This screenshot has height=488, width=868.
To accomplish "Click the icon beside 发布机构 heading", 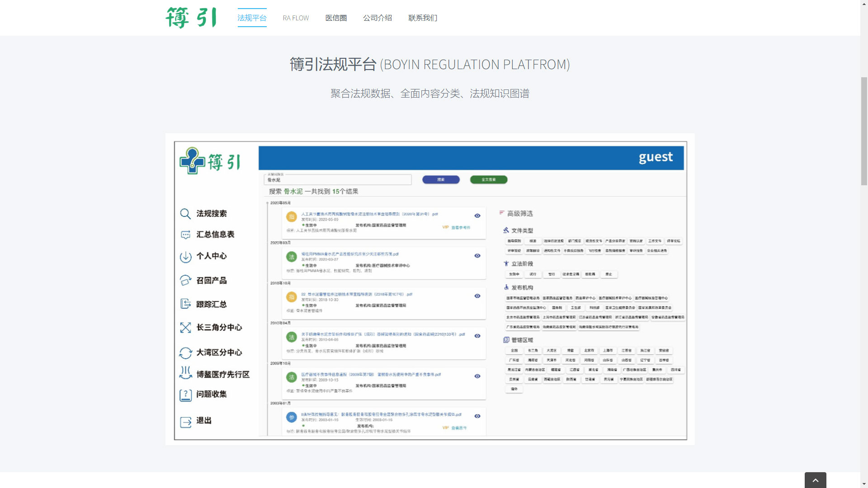I will [x=506, y=287].
